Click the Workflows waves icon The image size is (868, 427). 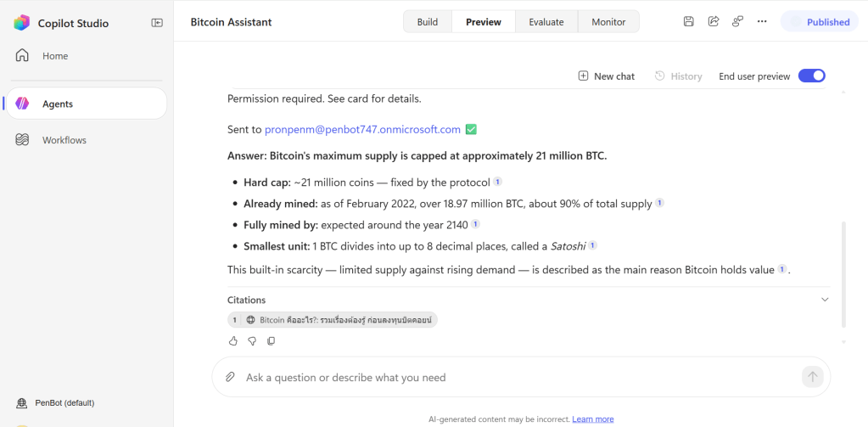[22, 140]
